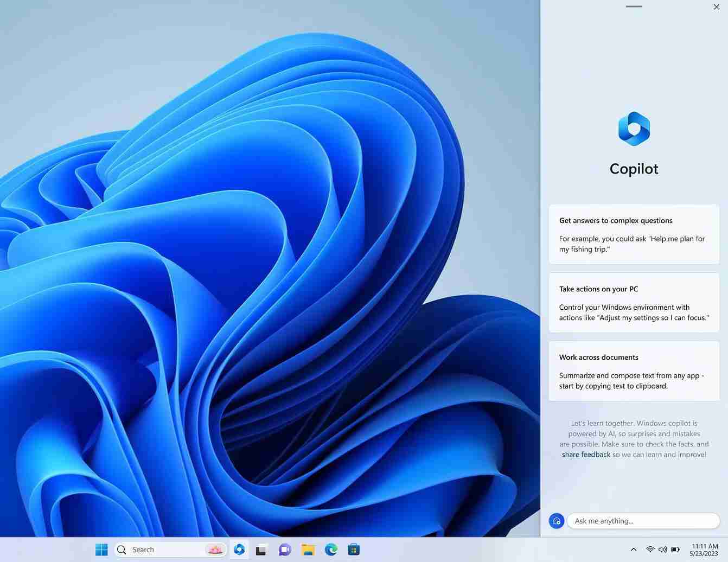
Task: Select the 'Work across documents' suggestion
Action: point(633,371)
